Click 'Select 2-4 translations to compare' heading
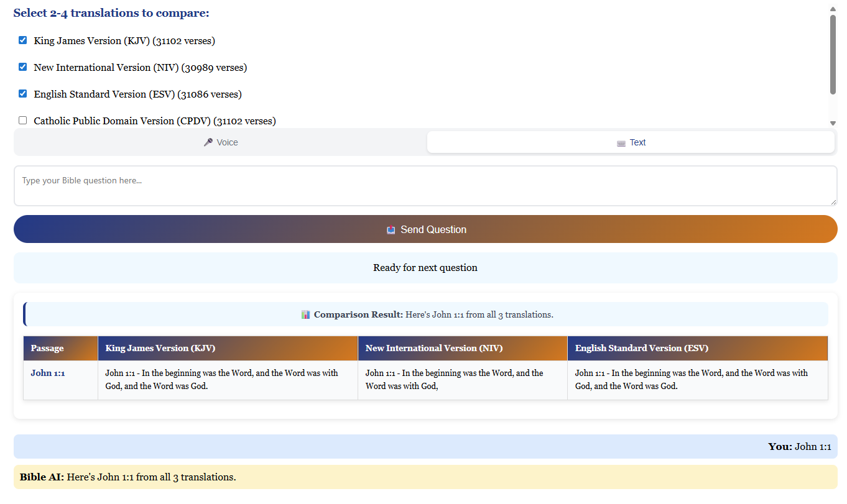Image resolution: width=847 pixels, height=504 pixels. click(x=111, y=13)
